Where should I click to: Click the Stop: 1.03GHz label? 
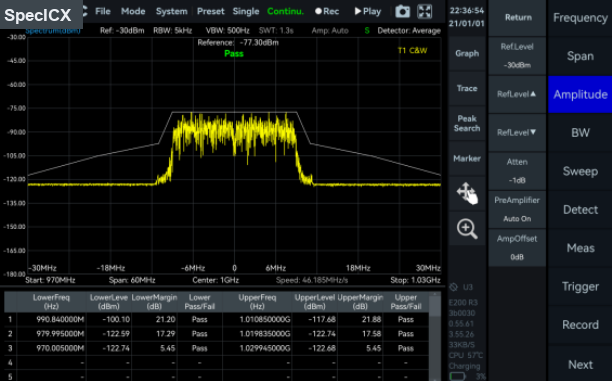tap(415, 280)
